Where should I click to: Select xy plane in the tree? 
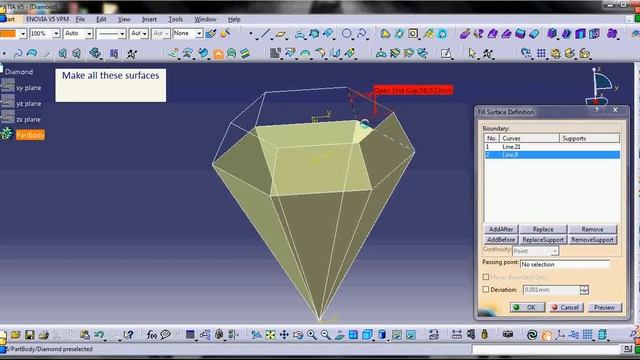[28, 88]
